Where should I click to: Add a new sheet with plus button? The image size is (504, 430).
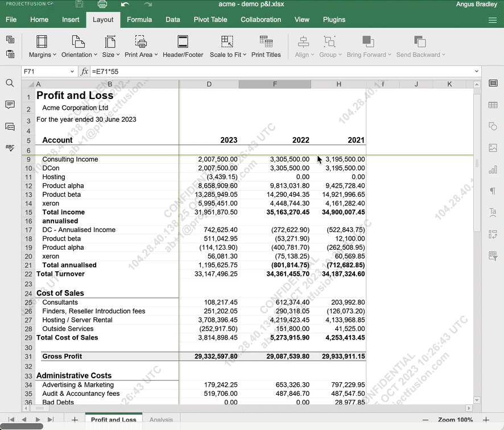coord(75,420)
